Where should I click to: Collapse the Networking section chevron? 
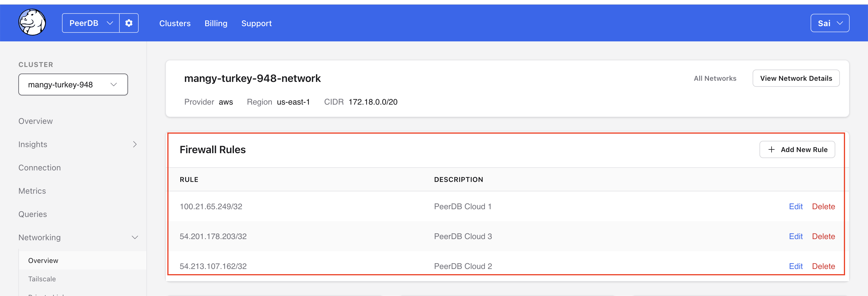click(x=135, y=237)
